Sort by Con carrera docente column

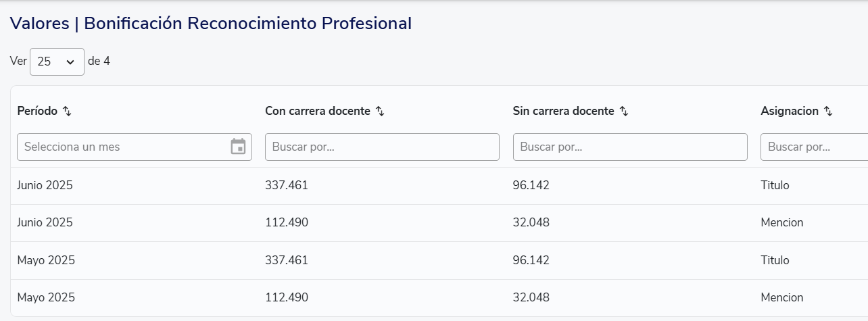point(380,112)
